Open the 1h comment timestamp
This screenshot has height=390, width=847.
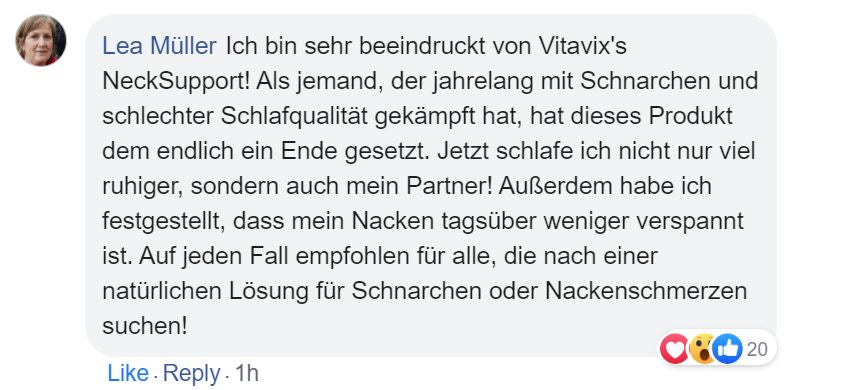[x=247, y=373]
